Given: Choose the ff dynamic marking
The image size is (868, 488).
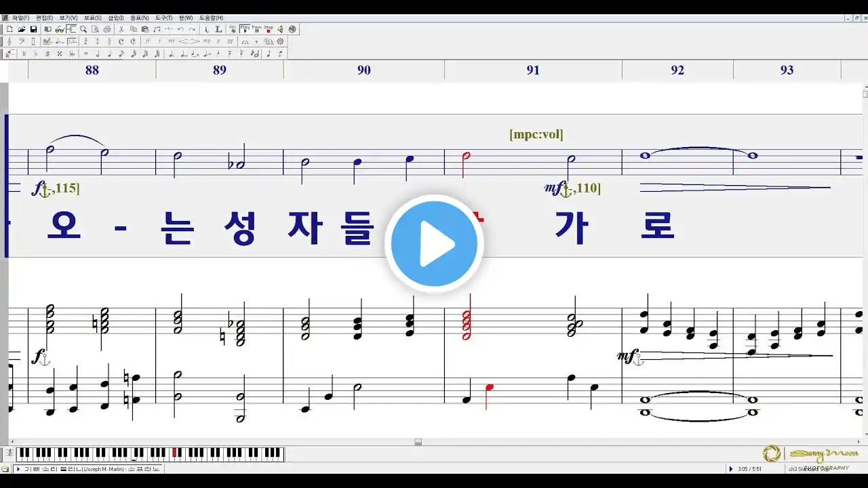Looking at the screenshot, I should click(x=147, y=41).
